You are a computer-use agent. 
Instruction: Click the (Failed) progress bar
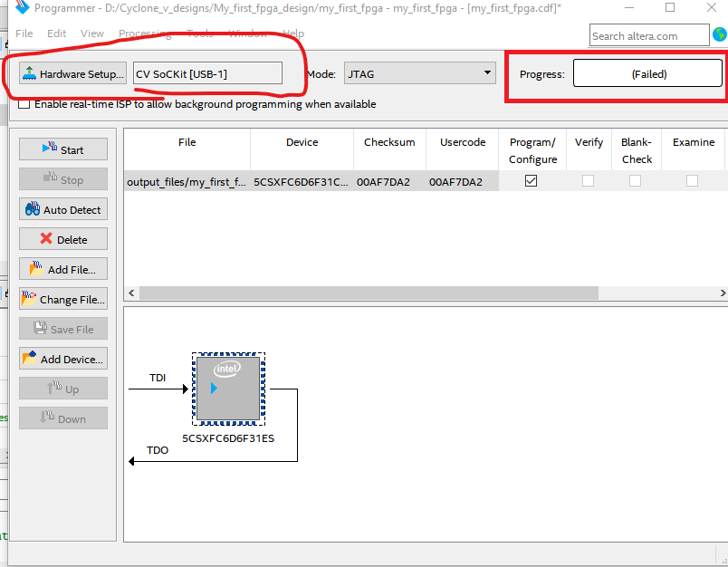[x=647, y=73]
